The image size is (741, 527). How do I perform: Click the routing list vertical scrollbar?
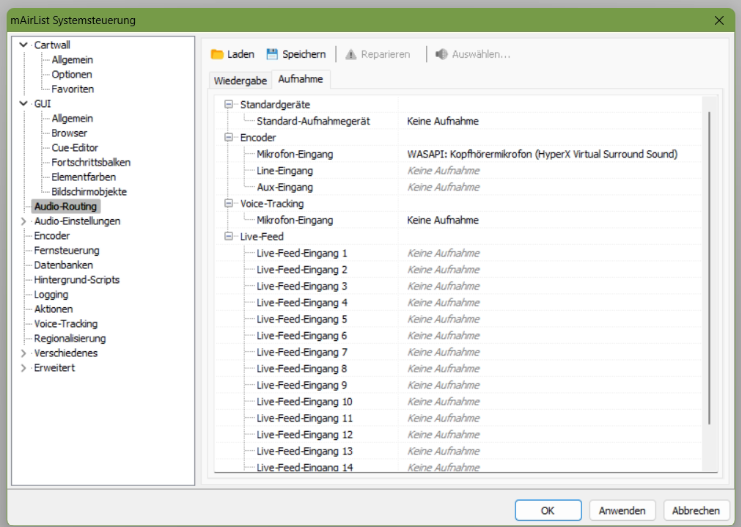[709, 268]
